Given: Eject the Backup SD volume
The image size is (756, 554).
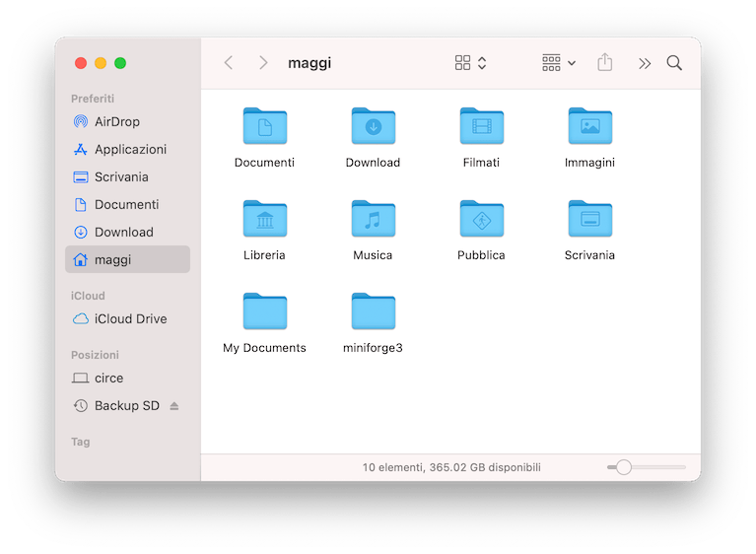Looking at the screenshot, I should coord(174,406).
